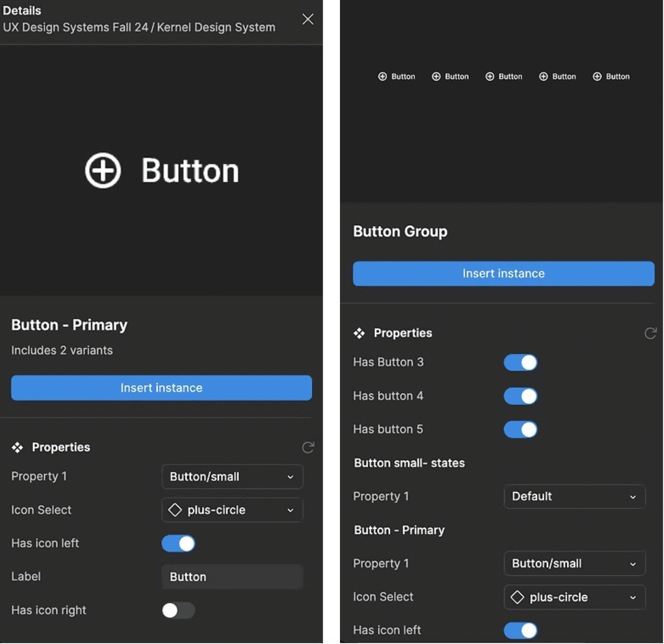
Task: Click the breadcrumb UX Design Systems Fall 24 / Kernel Design System
Action: tap(139, 27)
